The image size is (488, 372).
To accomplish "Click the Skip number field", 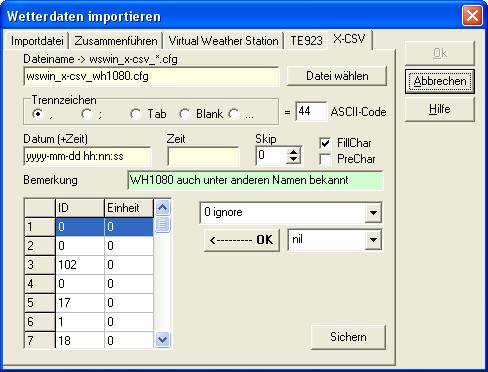I will tap(271, 155).
